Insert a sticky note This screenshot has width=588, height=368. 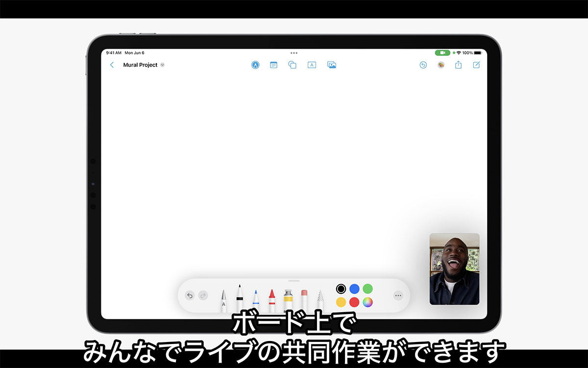pyautogui.click(x=273, y=65)
